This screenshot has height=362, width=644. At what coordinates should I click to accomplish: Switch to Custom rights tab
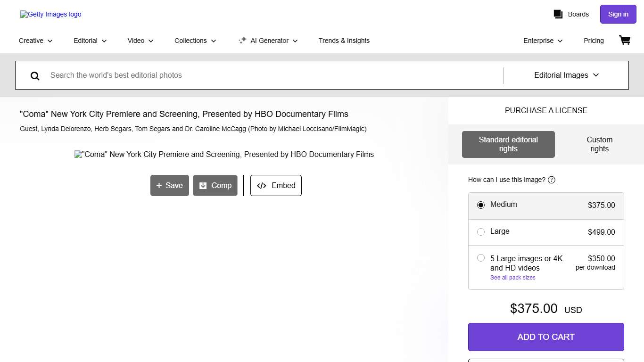599,144
